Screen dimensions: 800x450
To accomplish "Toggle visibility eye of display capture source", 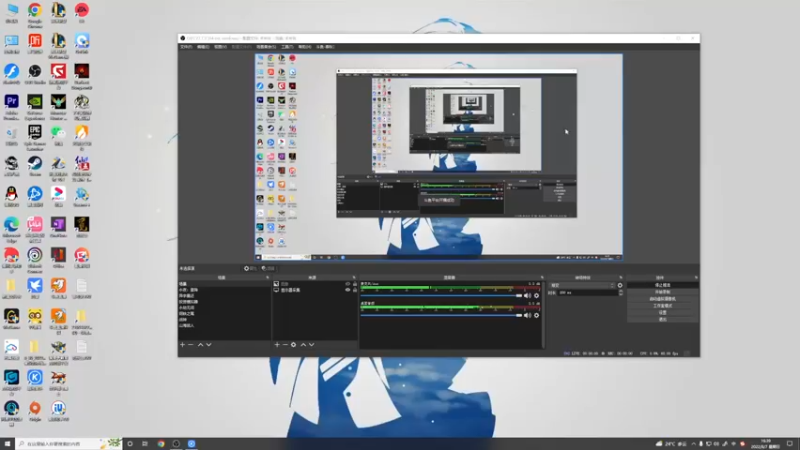I will 348,290.
